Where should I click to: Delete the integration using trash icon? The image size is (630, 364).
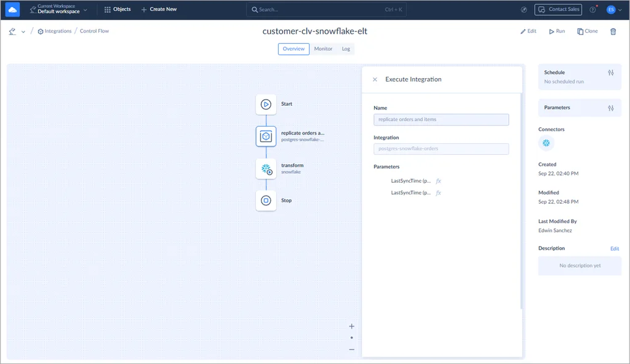point(613,31)
